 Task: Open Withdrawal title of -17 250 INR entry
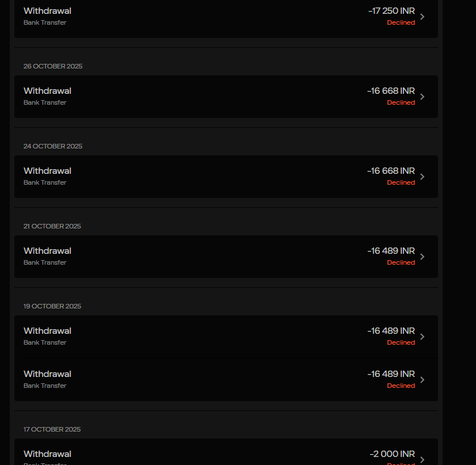(x=47, y=11)
